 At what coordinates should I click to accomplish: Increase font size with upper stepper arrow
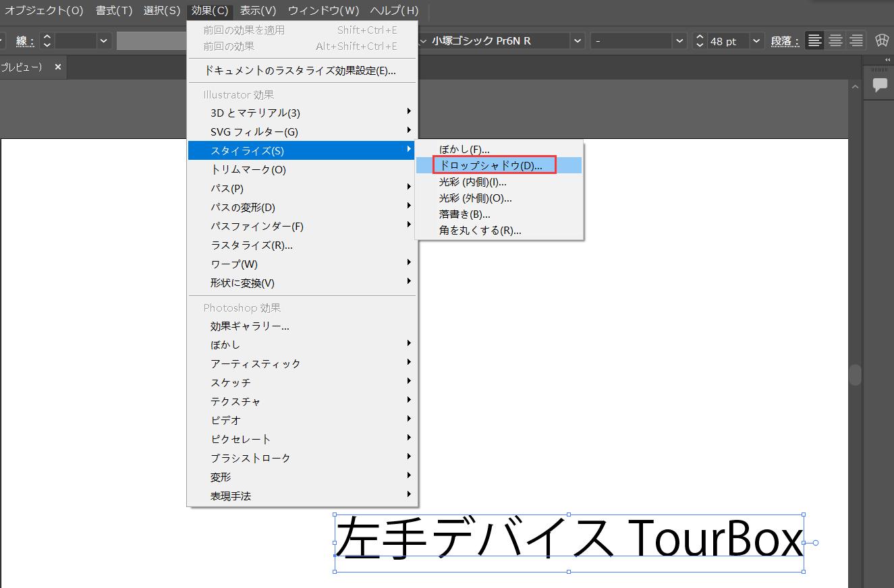point(700,36)
